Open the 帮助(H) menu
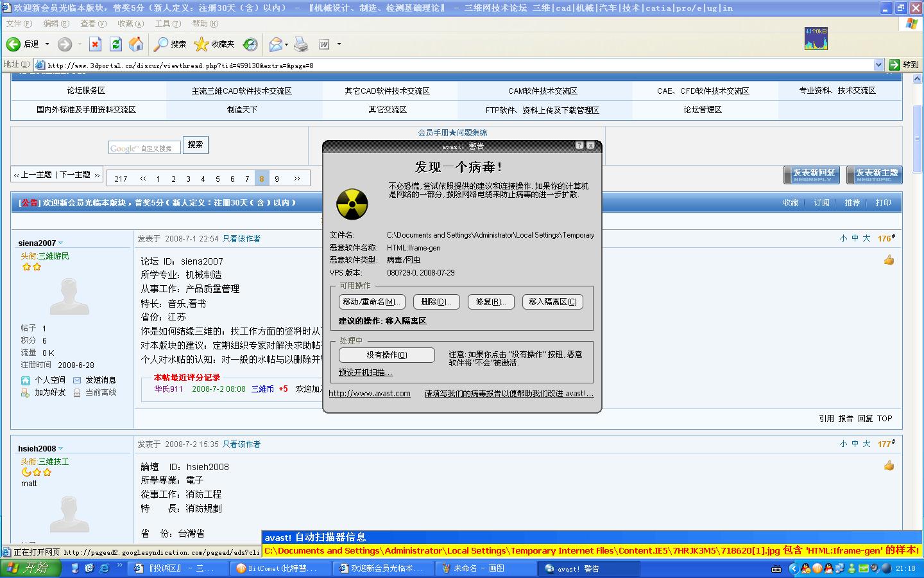This screenshot has height=578, width=924. click(205, 24)
